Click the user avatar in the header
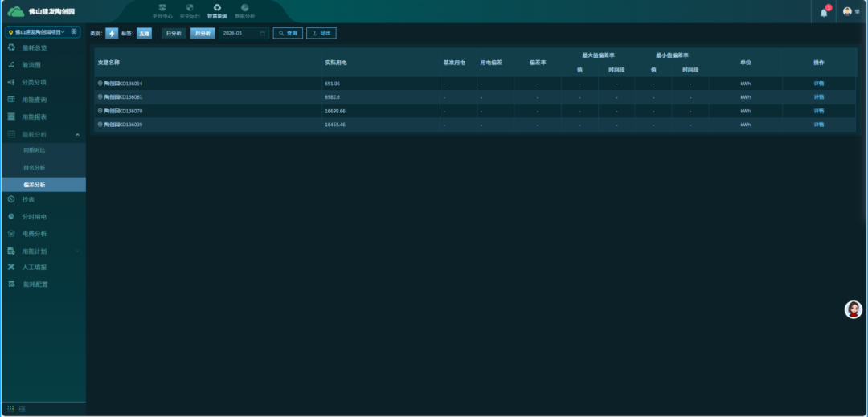This screenshot has height=417, width=868. (x=847, y=11)
